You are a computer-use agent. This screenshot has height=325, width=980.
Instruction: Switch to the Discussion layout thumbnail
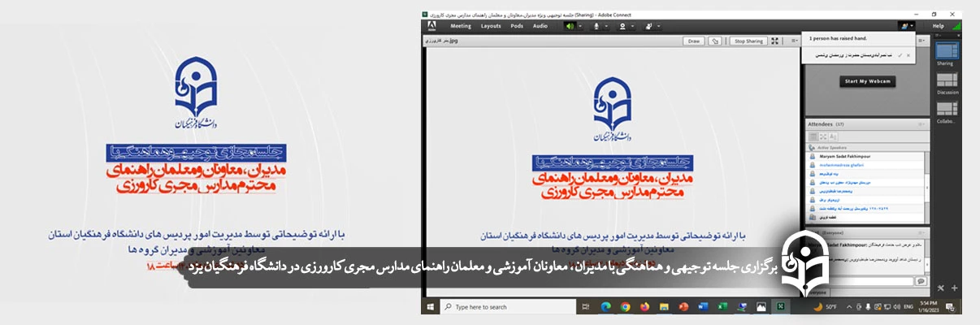(947, 80)
